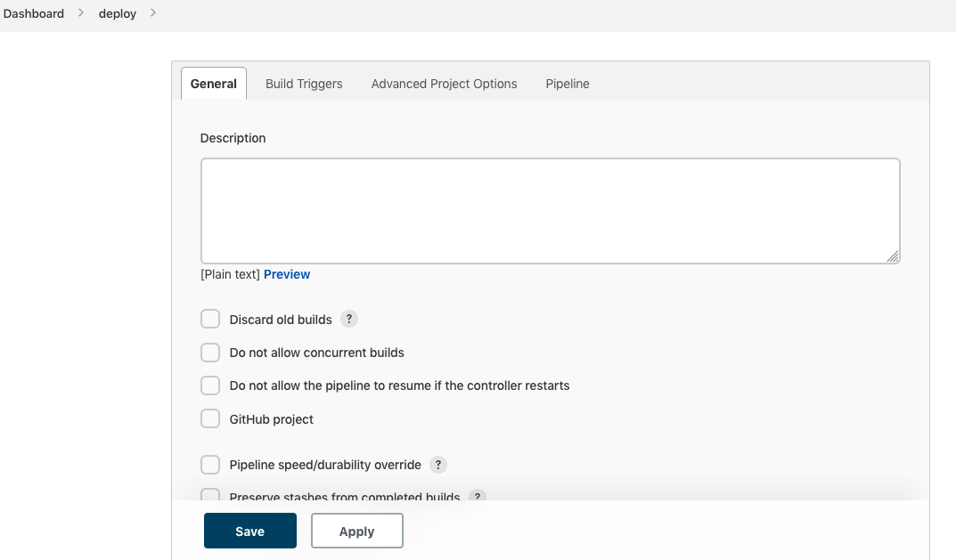Open help for Discard old builds

point(349,320)
